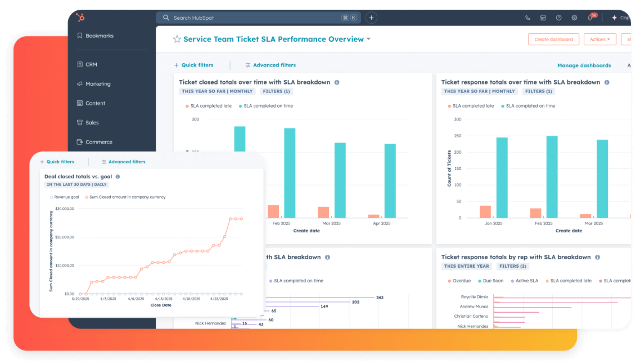Open the calling phone icon
644x362 pixels.
527,18
